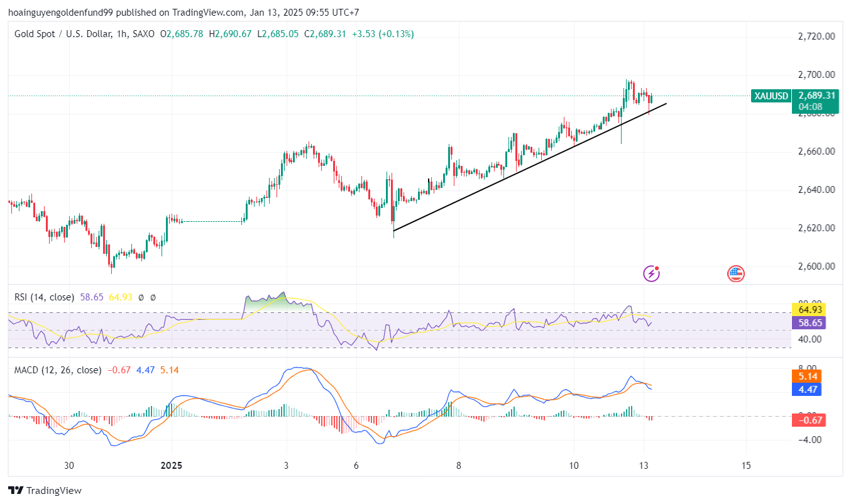The image size is (851, 504).
Task: Click blue 4.47 value in MACD legend
Action: click(x=145, y=370)
